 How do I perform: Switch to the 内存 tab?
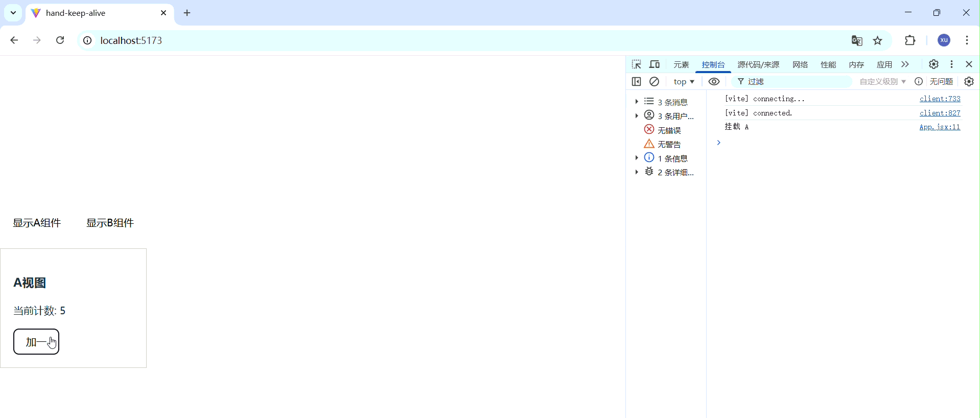click(x=856, y=65)
